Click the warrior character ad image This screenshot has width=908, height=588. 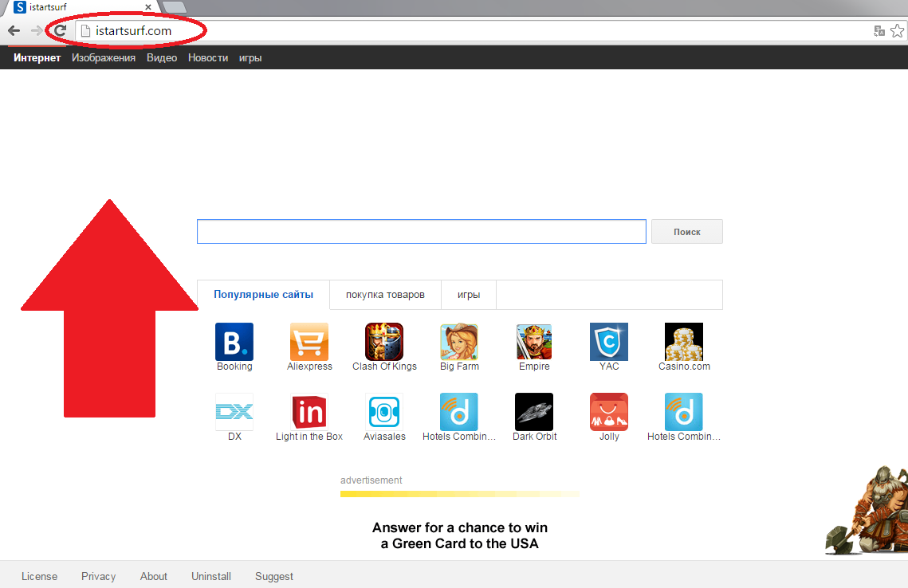867,511
